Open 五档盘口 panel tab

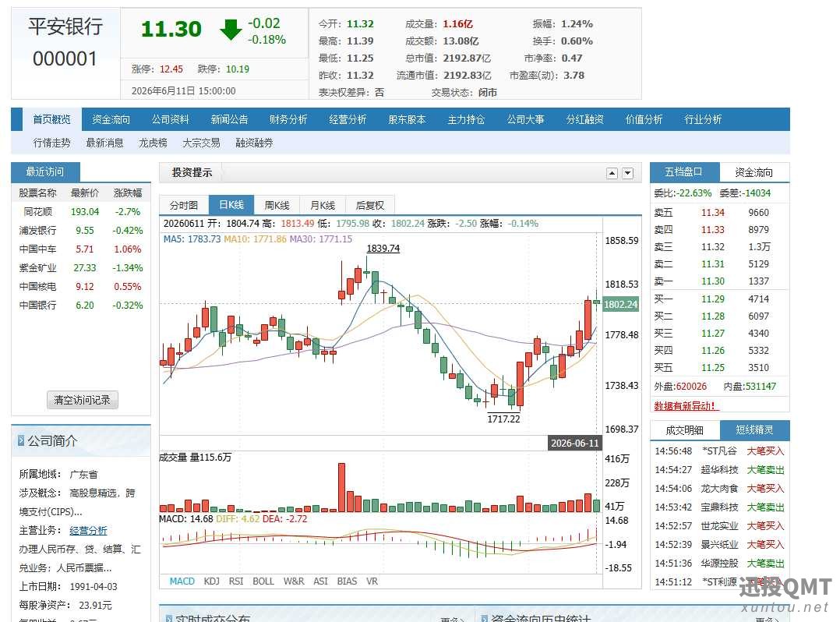pos(683,172)
